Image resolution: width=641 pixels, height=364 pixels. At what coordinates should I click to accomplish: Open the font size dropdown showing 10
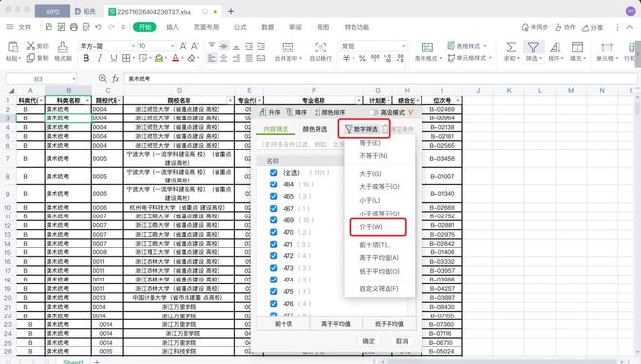173,46
